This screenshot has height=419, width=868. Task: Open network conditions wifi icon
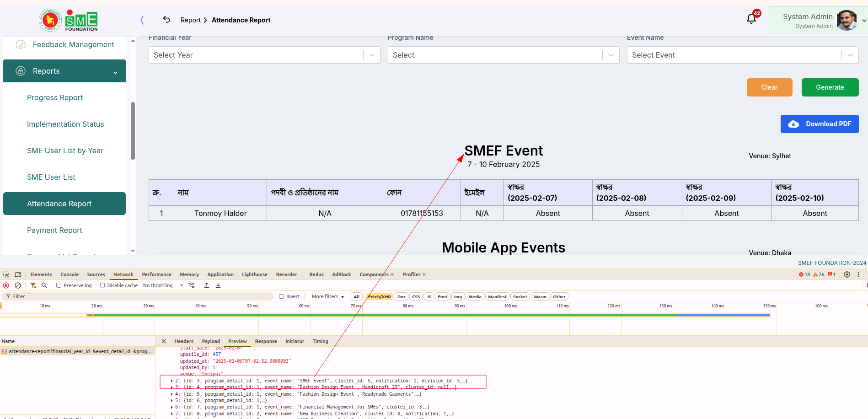192,285
